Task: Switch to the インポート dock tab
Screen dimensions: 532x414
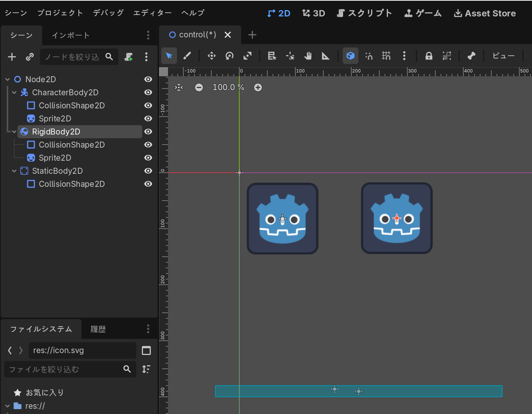Action: (71, 35)
